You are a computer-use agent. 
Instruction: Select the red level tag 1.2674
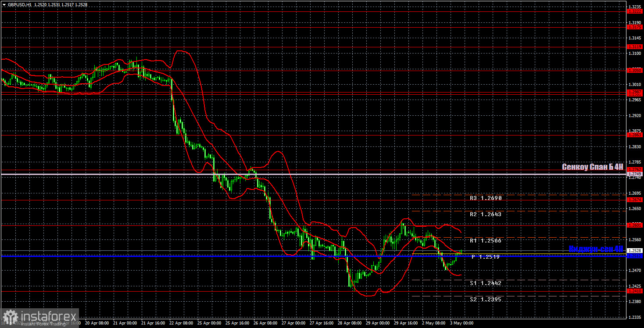point(635,200)
